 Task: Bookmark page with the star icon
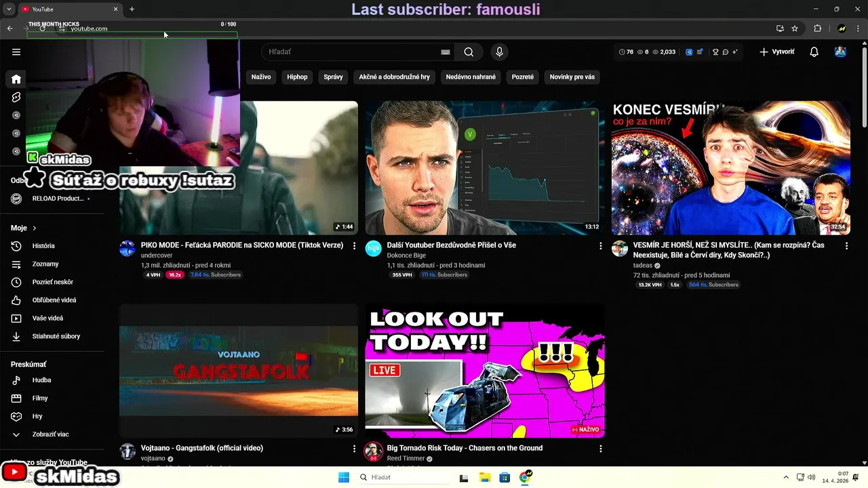[x=795, y=28]
